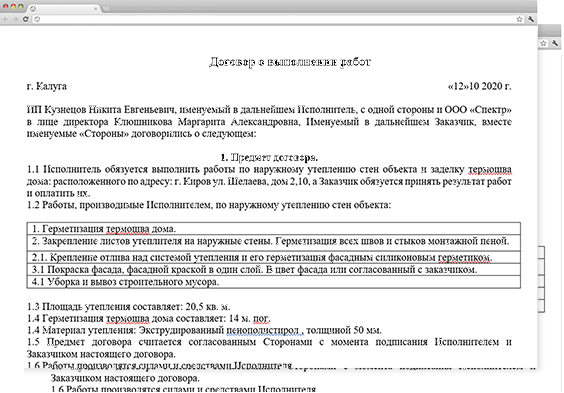Bookmark the page with the front window's star icon
The image size is (564, 393).
[519, 19]
